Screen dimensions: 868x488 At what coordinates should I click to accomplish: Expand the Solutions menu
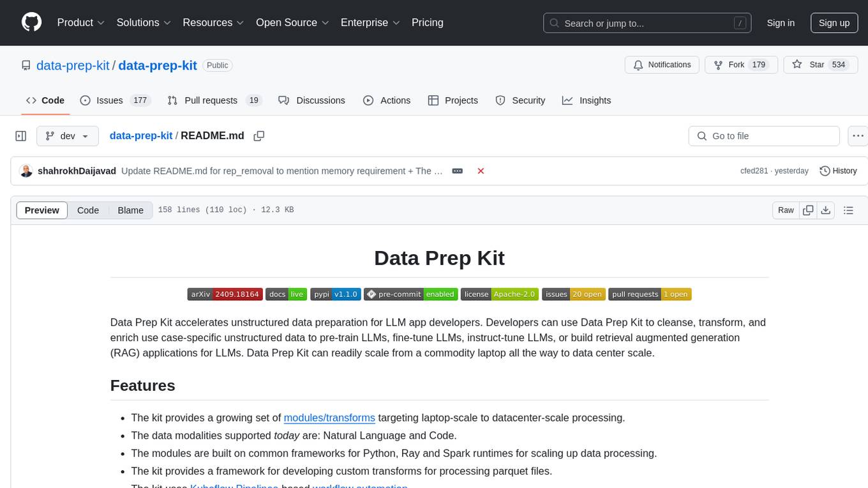pyautogui.click(x=144, y=22)
